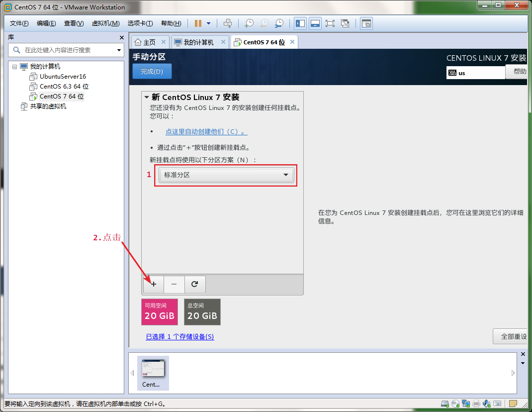Screen dimensions: 532x412
Task: Close the library panel
Action: (x=122, y=37)
